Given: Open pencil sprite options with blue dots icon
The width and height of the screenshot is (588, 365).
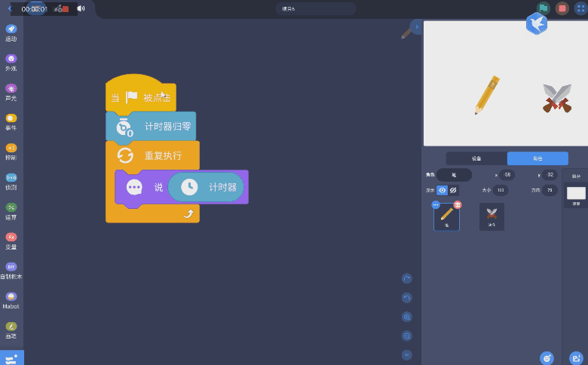Looking at the screenshot, I should (436, 205).
